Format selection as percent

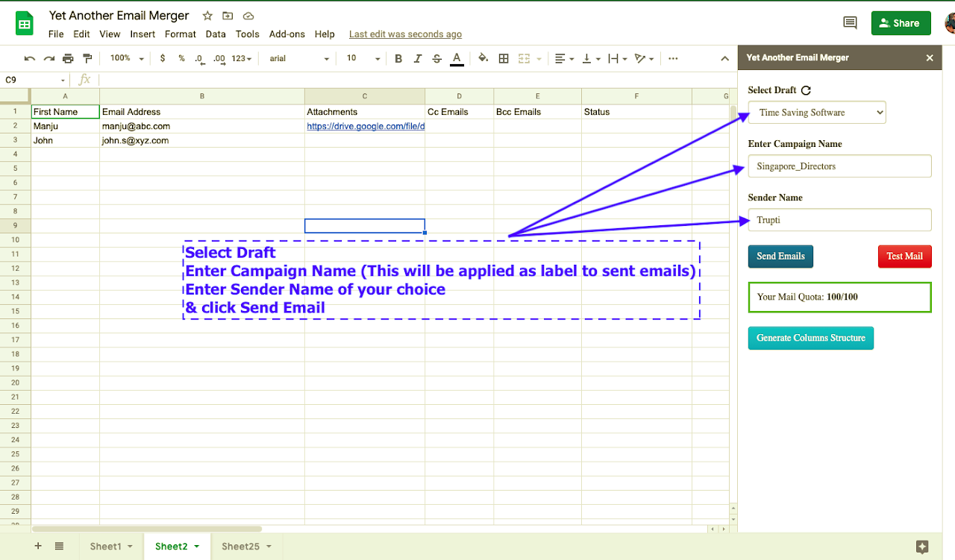tap(181, 58)
